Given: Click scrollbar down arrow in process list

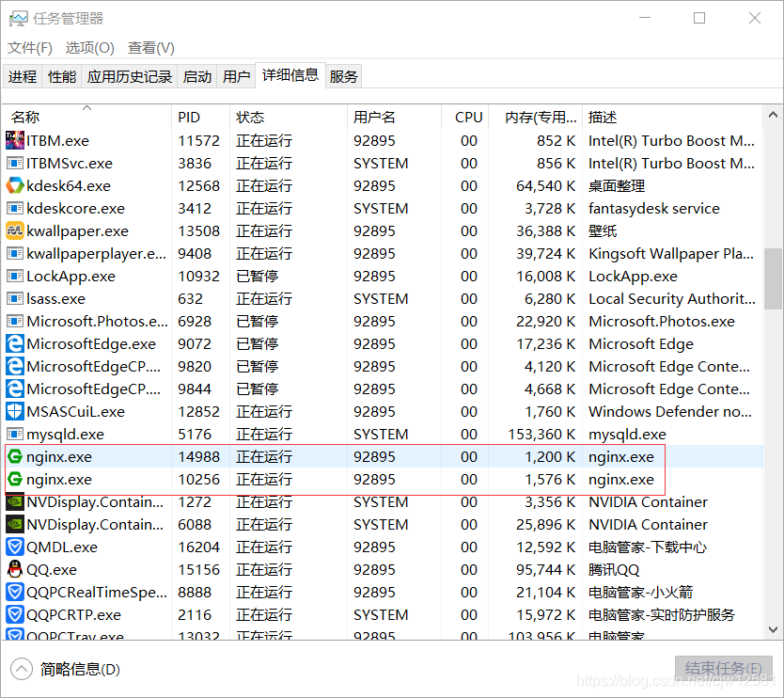Looking at the screenshot, I should coord(773,629).
